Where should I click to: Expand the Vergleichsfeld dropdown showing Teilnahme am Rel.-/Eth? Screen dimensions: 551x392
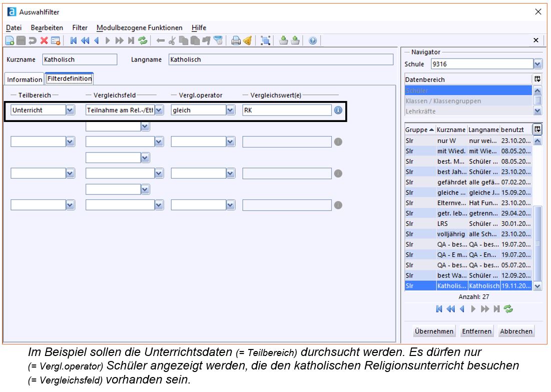click(159, 110)
